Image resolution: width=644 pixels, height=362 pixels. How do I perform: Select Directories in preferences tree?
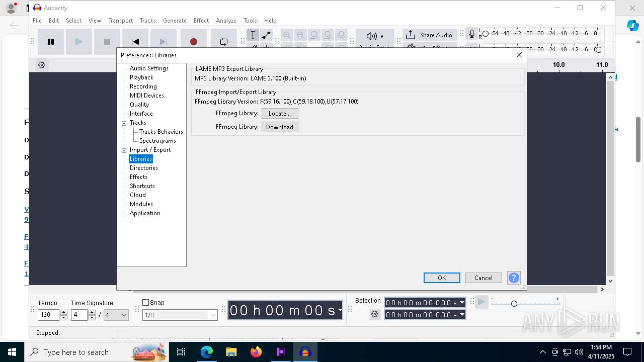coord(144,168)
